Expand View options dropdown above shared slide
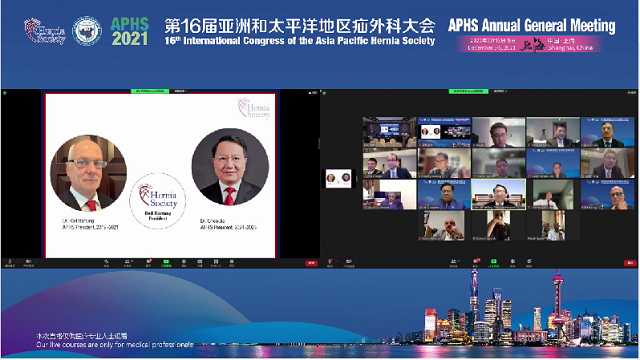Screen dimensions: 640x360 coord(180,91)
